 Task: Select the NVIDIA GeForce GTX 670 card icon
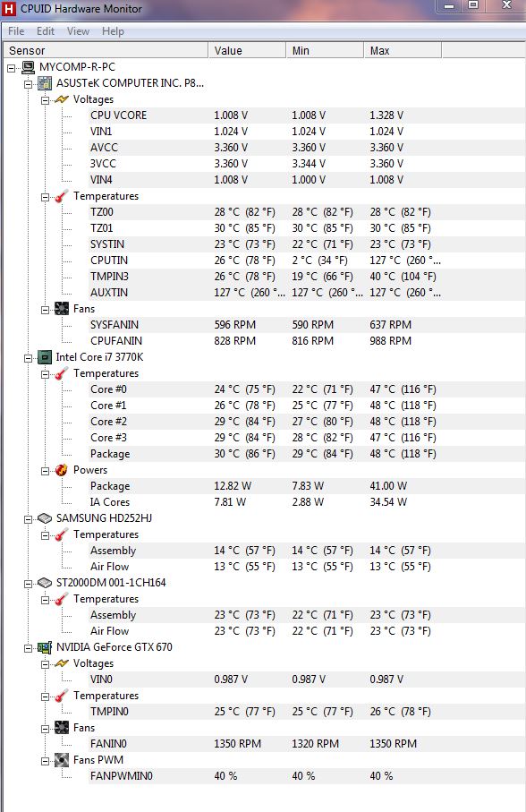pos(45,646)
